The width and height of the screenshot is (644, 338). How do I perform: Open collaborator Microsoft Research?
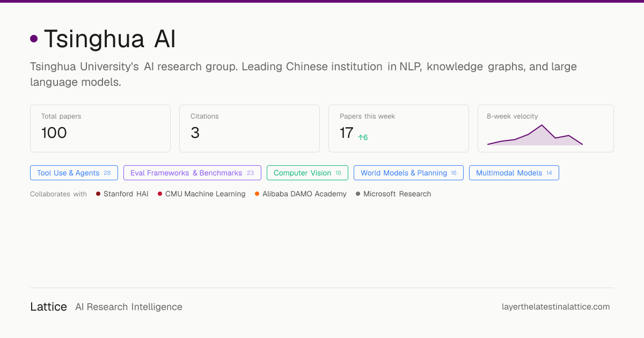click(393, 194)
